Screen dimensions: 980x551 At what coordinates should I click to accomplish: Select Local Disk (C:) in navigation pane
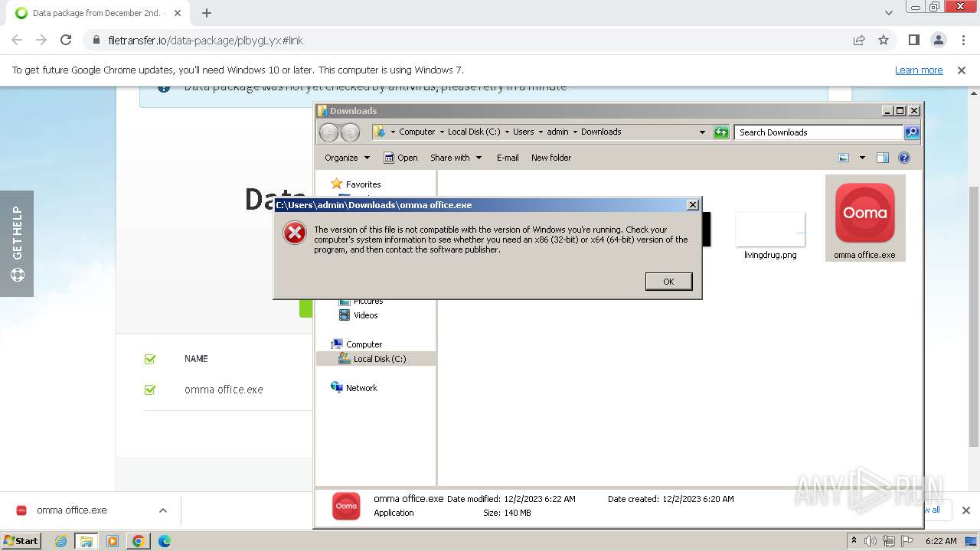tap(379, 359)
